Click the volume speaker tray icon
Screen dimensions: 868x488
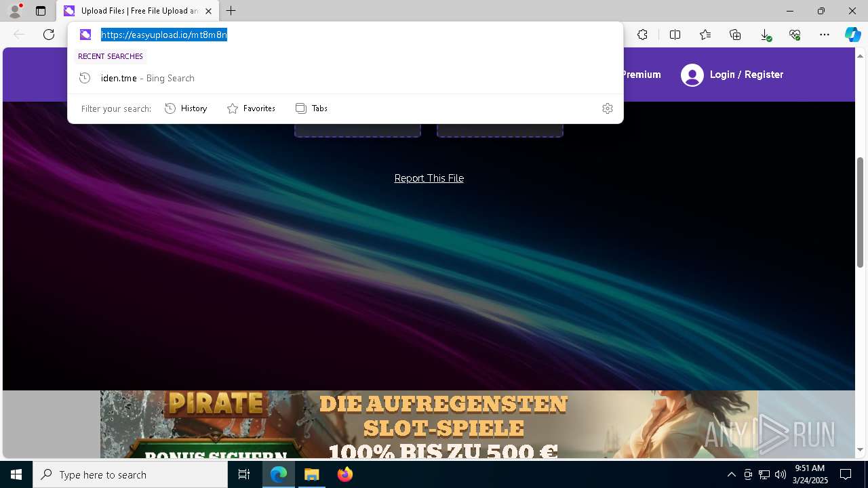point(781,474)
